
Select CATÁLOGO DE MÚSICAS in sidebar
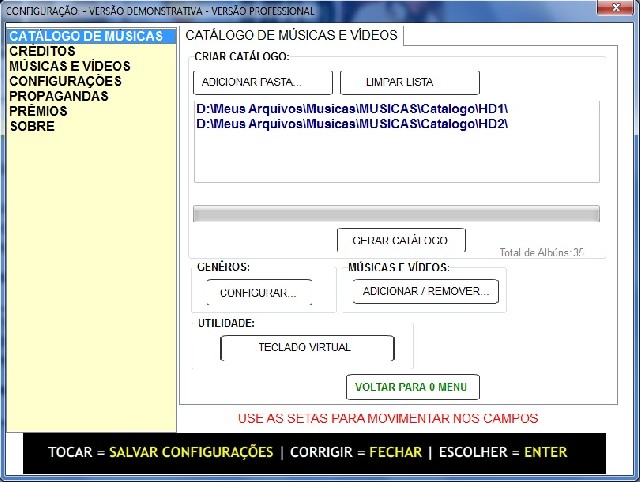click(x=91, y=36)
